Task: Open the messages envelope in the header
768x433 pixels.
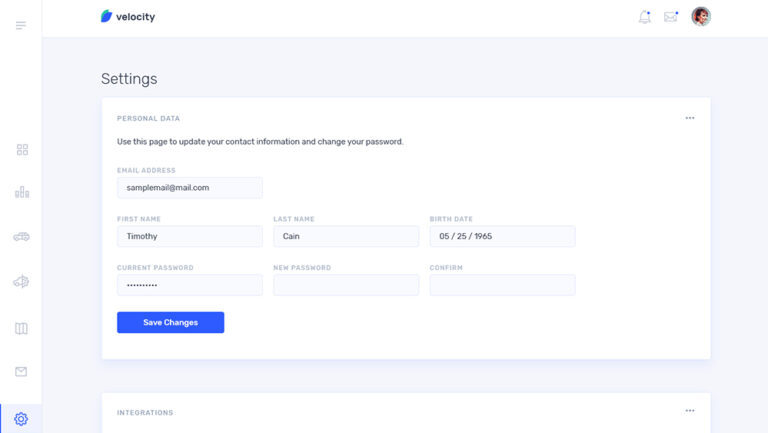Action: pyautogui.click(x=671, y=17)
